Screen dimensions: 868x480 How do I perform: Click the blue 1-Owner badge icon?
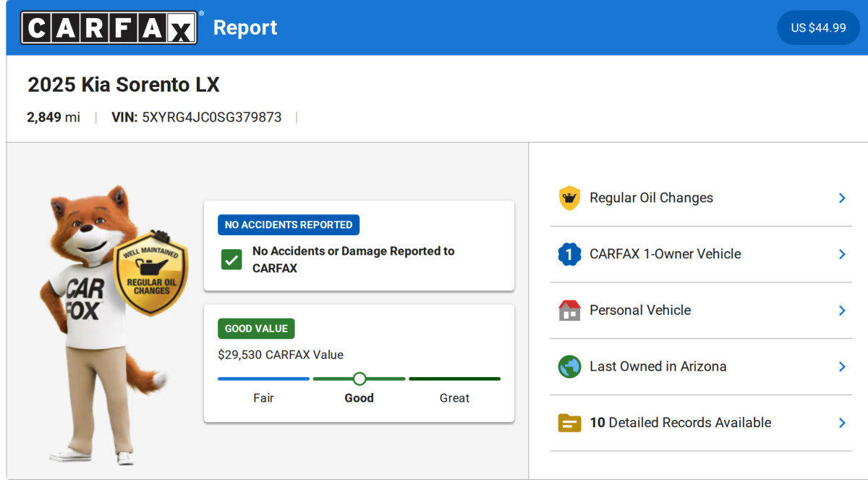[x=569, y=254]
